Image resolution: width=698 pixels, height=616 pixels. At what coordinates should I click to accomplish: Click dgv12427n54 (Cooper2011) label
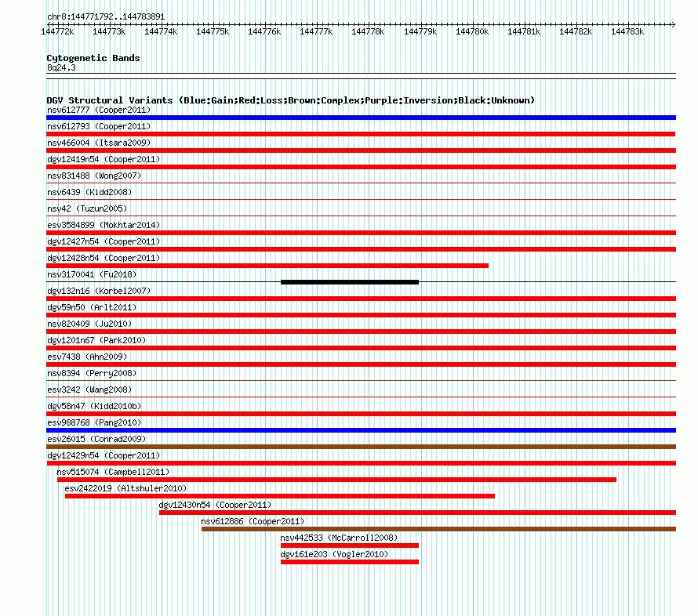pos(104,241)
